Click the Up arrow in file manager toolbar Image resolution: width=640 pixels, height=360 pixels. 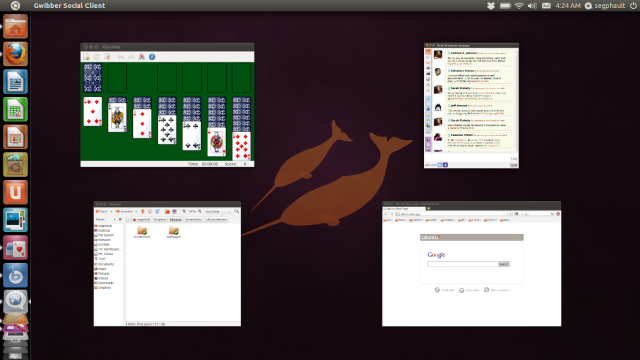[x=142, y=211]
